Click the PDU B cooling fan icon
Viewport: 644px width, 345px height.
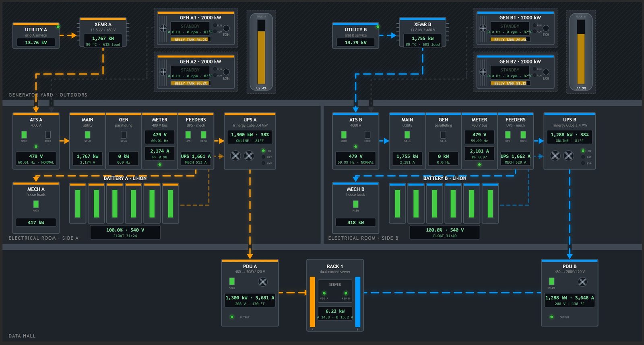tap(582, 282)
